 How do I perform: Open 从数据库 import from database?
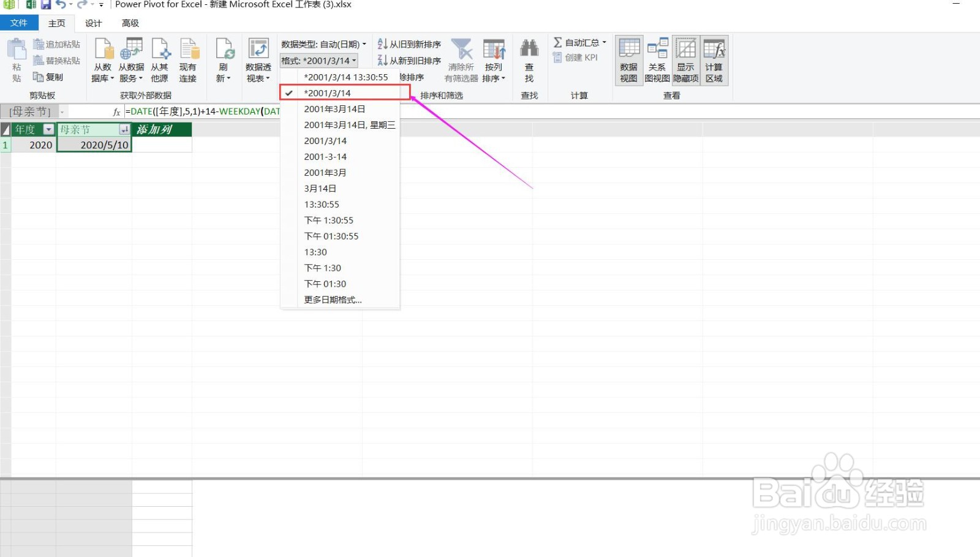click(x=103, y=60)
